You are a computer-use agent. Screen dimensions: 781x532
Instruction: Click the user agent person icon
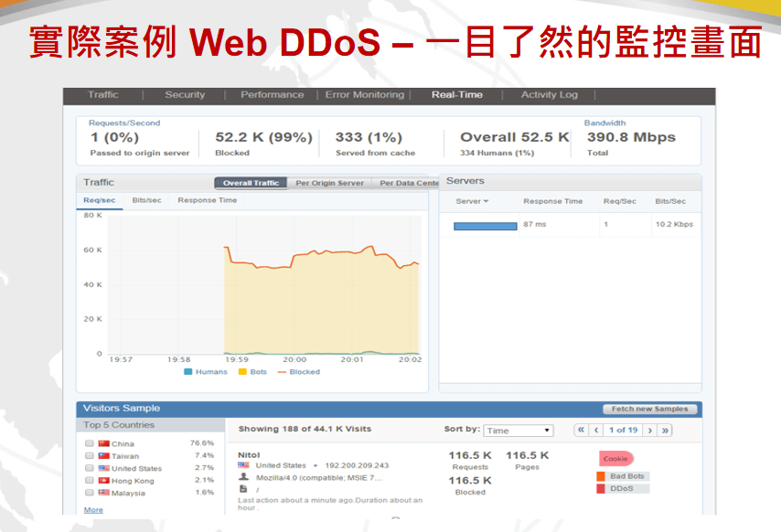coord(243,477)
